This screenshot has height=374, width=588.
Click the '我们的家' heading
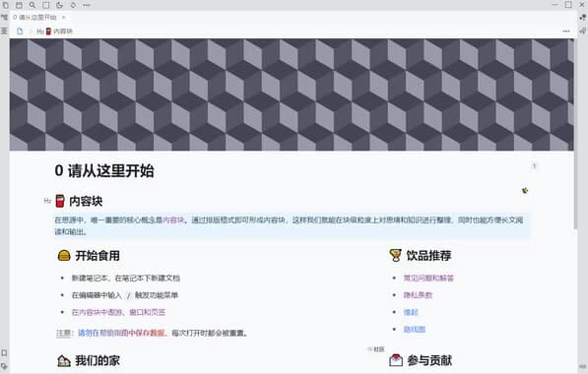(98, 360)
